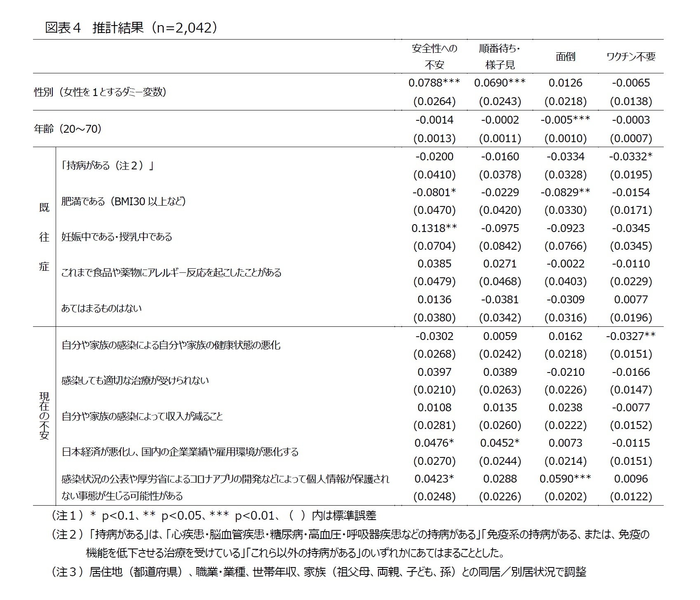Click value -0.0166 in 治療 row
Screen dimensions: 700x600
(631, 372)
